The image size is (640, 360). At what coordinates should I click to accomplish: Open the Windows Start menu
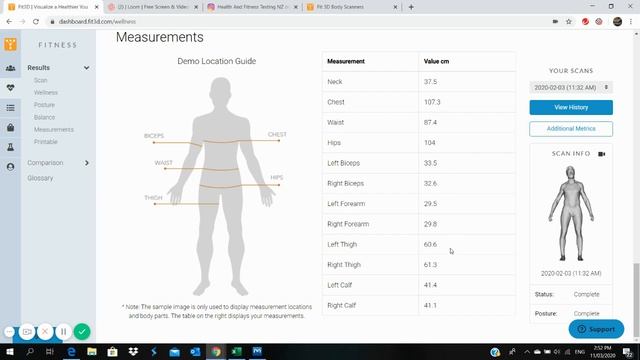pyautogui.click(x=10, y=351)
